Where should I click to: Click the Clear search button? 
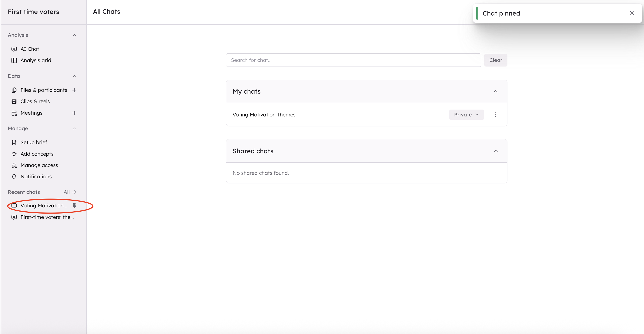coord(495,60)
